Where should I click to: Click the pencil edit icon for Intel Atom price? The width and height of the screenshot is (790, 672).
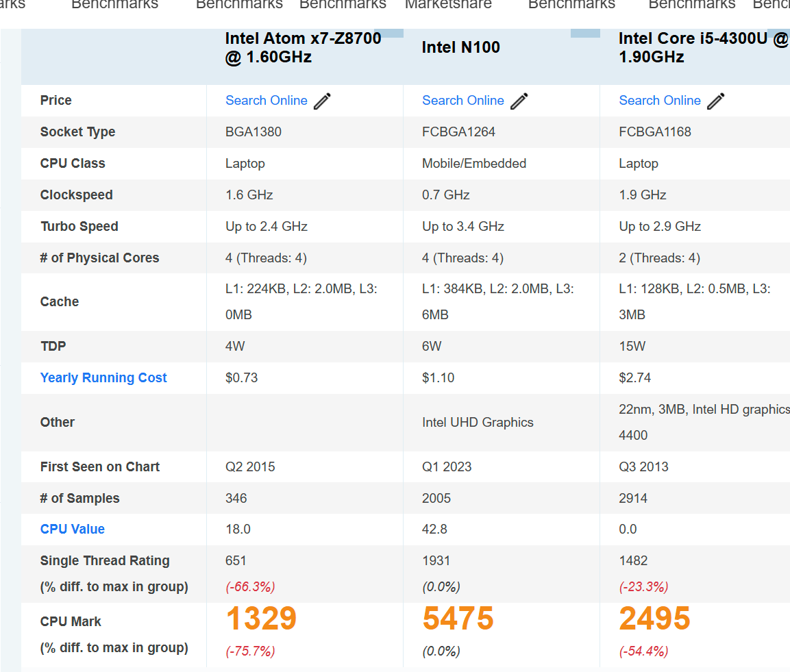[323, 101]
